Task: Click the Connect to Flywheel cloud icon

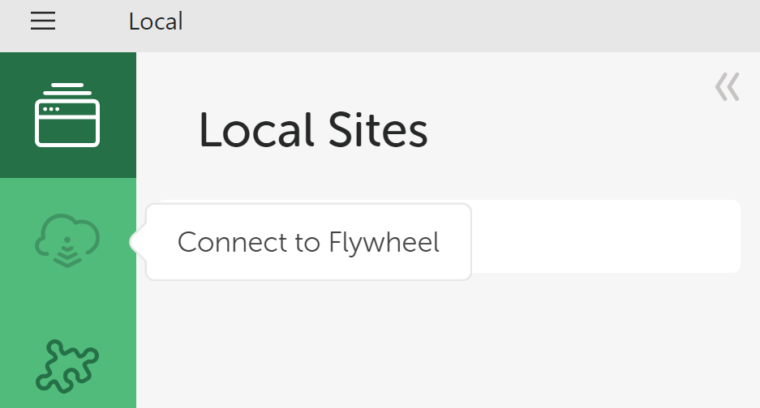Action: 67,241
